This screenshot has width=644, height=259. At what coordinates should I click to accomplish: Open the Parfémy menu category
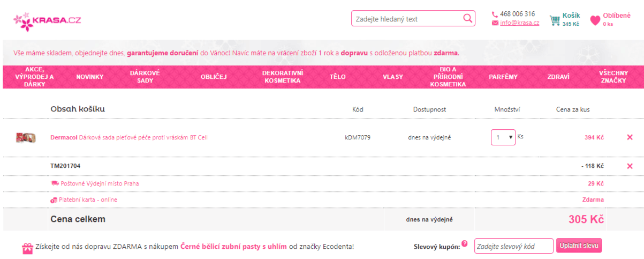503,77
